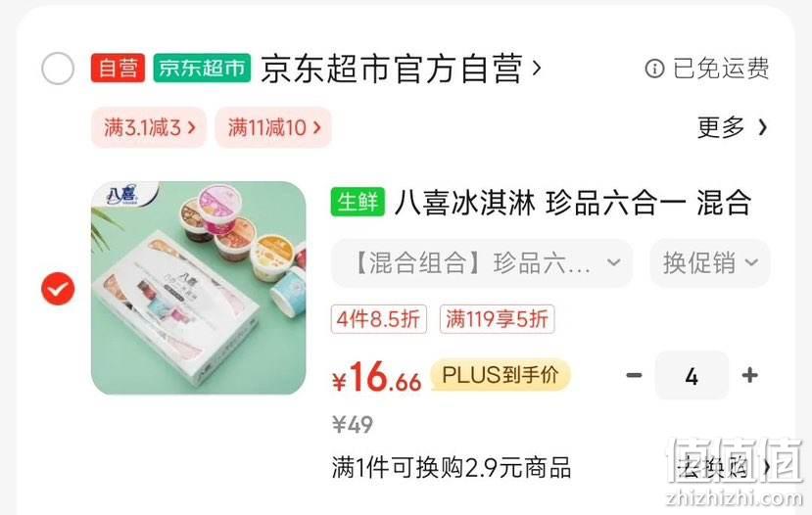Viewport: 812px width, 515px height.
Task: Click the green 生鲜 tag
Action: (x=358, y=202)
